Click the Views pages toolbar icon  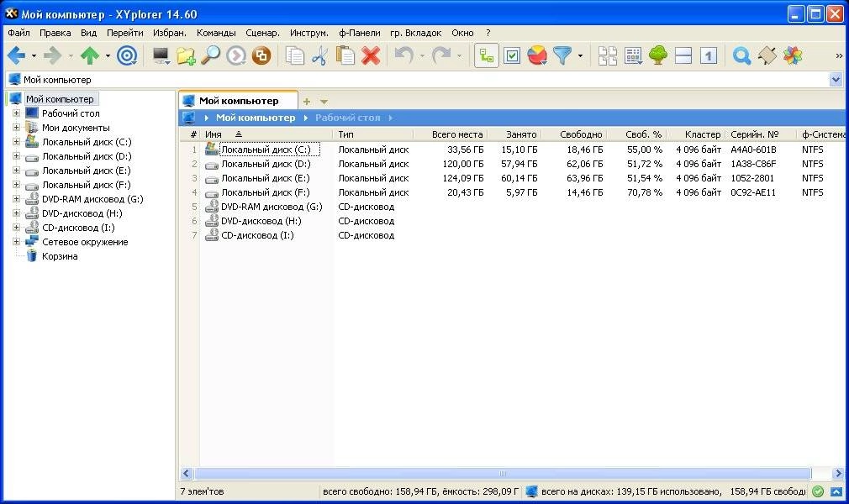pos(608,55)
